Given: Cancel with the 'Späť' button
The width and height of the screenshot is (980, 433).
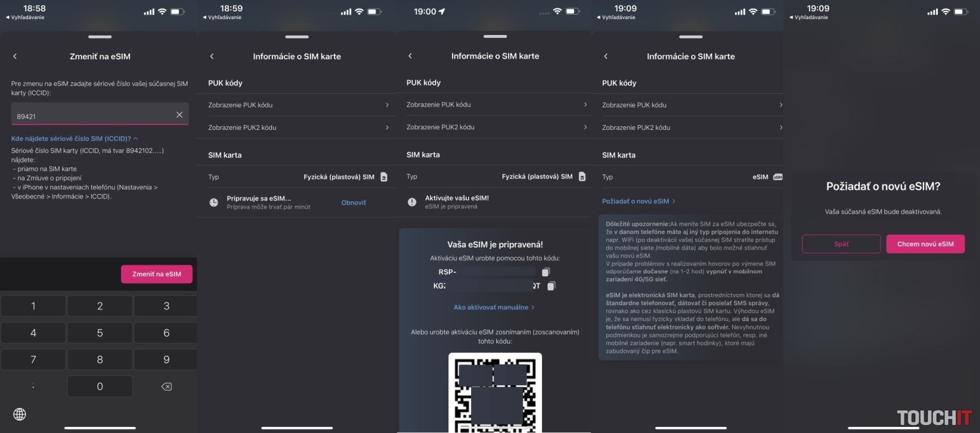Looking at the screenshot, I should click(841, 244).
